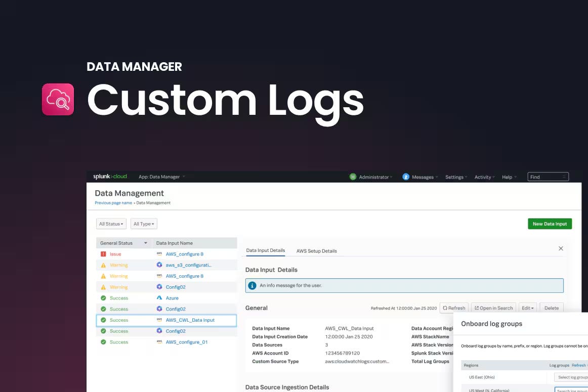
Task: Open the Activity menu
Action: (x=484, y=177)
